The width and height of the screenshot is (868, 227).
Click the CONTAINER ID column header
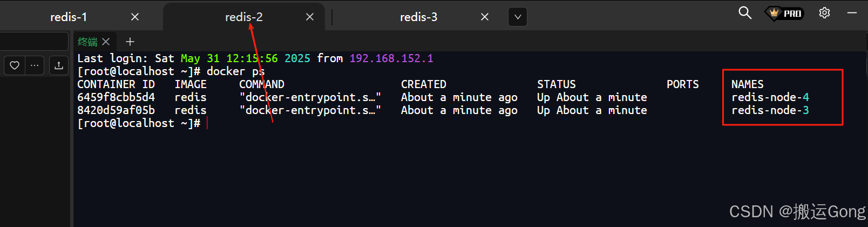(x=116, y=84)
